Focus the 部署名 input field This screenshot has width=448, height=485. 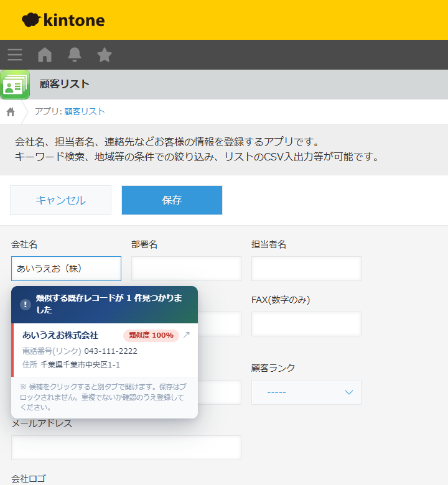(x=186, y=269)
